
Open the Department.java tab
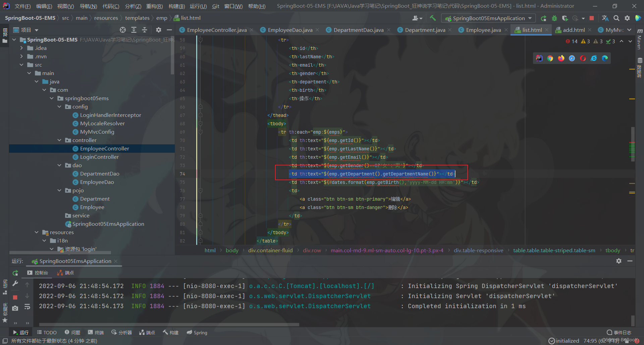(425, 30)
